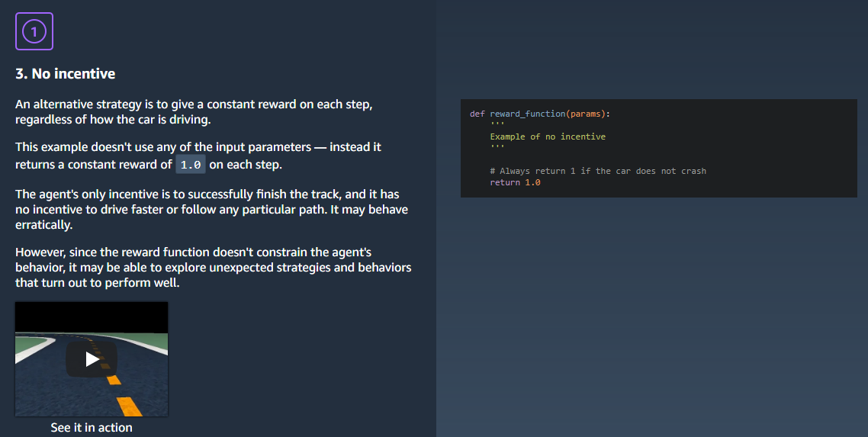
Task: Click the '# Always return 1' comment line
Action: click(x=598, y=171)
